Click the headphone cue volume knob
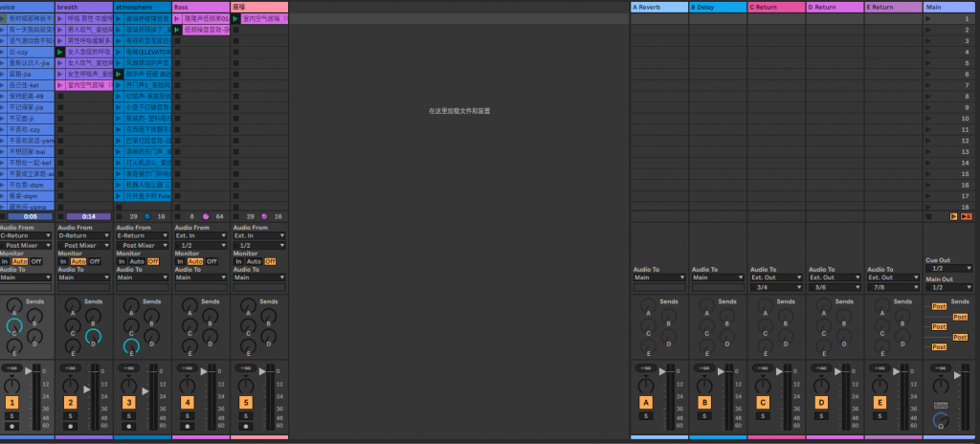 pyautogui.click(x=941, y=419)
